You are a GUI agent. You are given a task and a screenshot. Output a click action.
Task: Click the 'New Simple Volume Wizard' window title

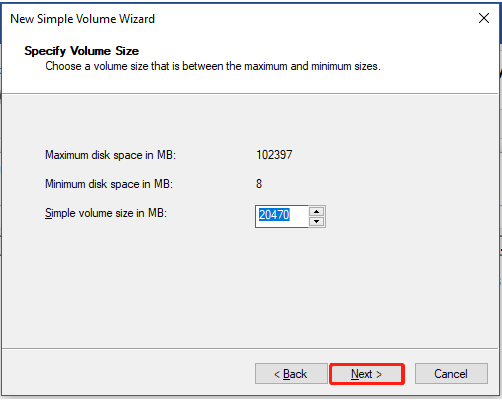[82, 19]
